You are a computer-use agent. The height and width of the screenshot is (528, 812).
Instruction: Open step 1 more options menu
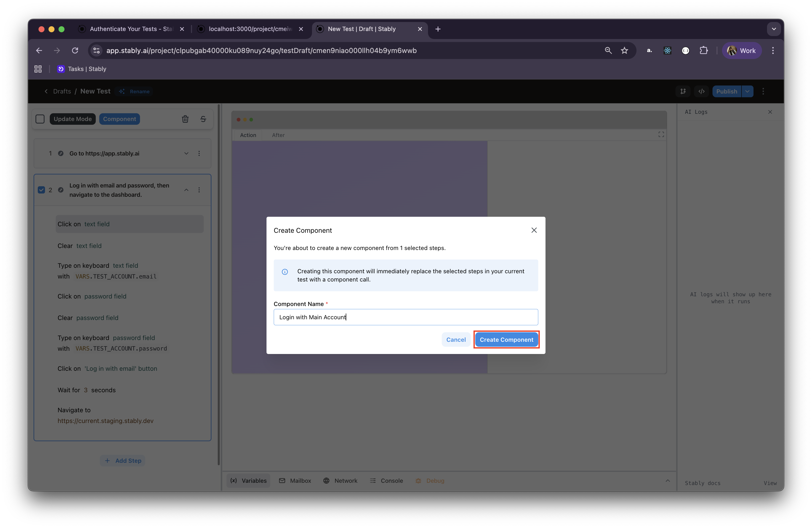pyautogui.click(x=199, y=153)
